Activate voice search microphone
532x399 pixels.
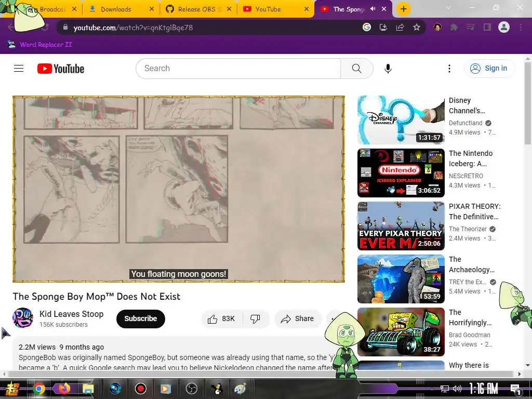tap(388, 69)
